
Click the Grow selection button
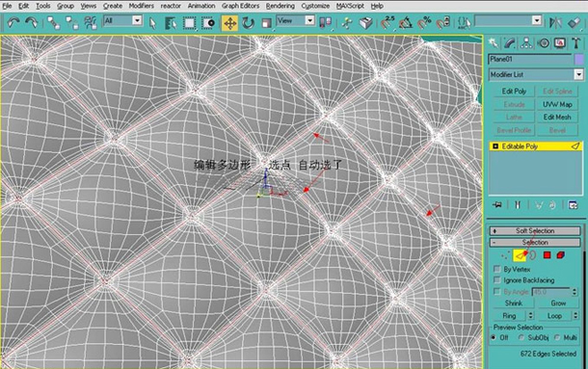(x=558, y=303)
